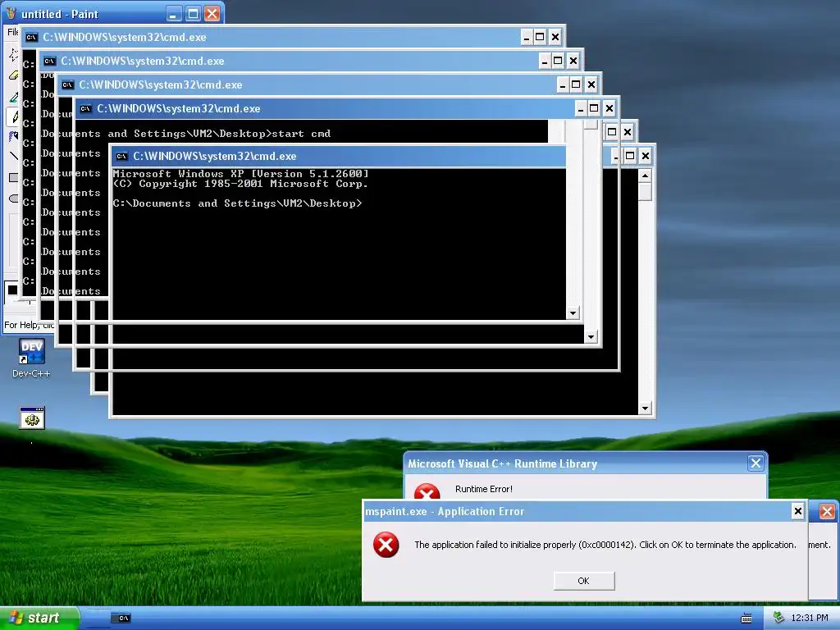Select the Ellipse tool in Paint
This screenshot has width=840, height=630.
click(x=13, y=199)
